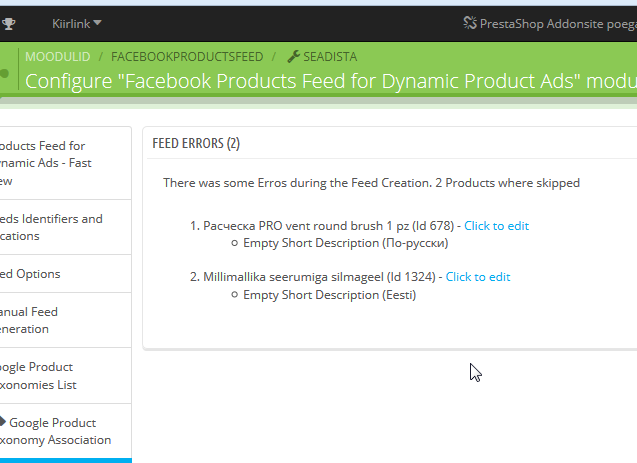
Task: Select the Manual Feed Generation tab
Action: (x=32, y=320)
